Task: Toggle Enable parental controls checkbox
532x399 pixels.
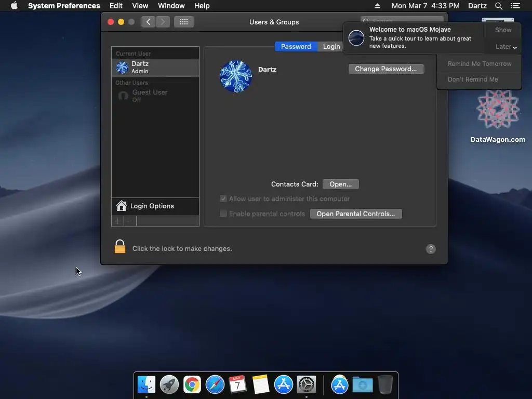Action: 223,214
